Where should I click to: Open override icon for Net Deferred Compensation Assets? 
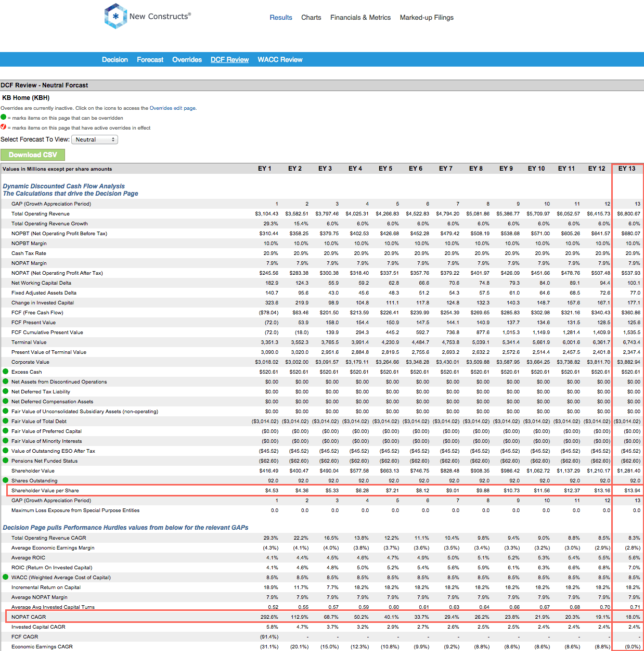tap(6, 401)
